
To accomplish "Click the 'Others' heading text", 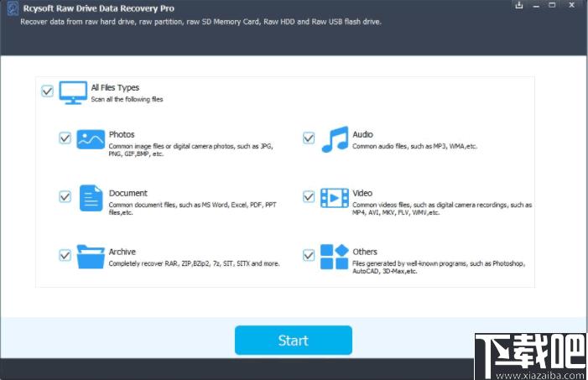I will [365, 252].
